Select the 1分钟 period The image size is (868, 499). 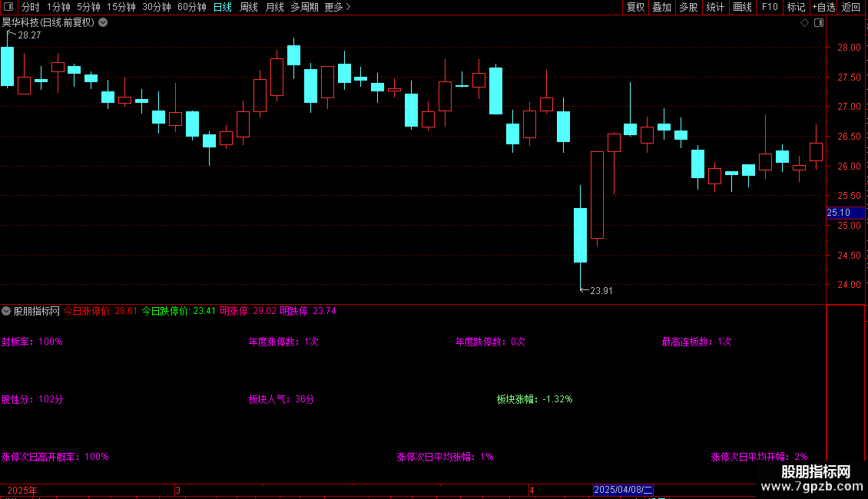pos(58,7)
